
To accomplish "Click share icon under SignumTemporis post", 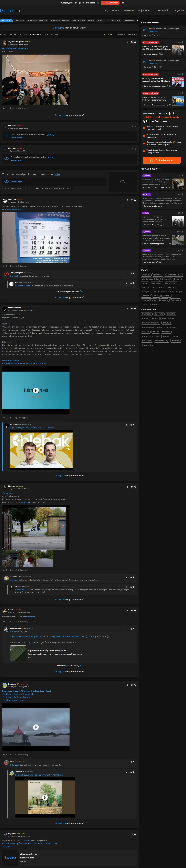I will tap(17, 108).
